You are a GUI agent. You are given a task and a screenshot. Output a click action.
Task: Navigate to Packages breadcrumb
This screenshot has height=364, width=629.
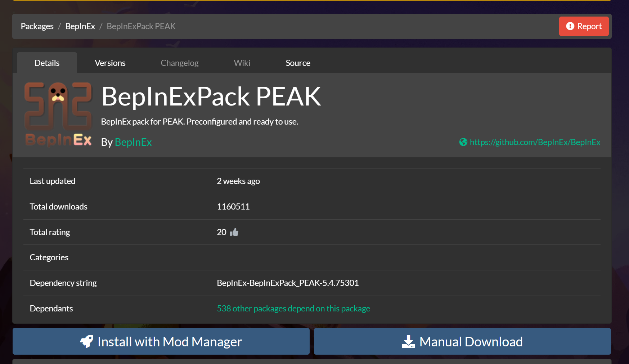point(37,26)
